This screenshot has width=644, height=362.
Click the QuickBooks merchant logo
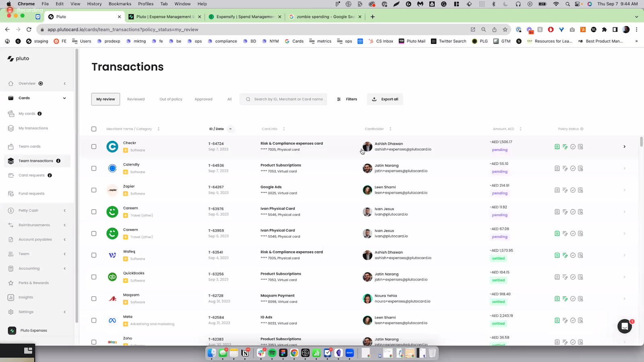click(112, 277)
